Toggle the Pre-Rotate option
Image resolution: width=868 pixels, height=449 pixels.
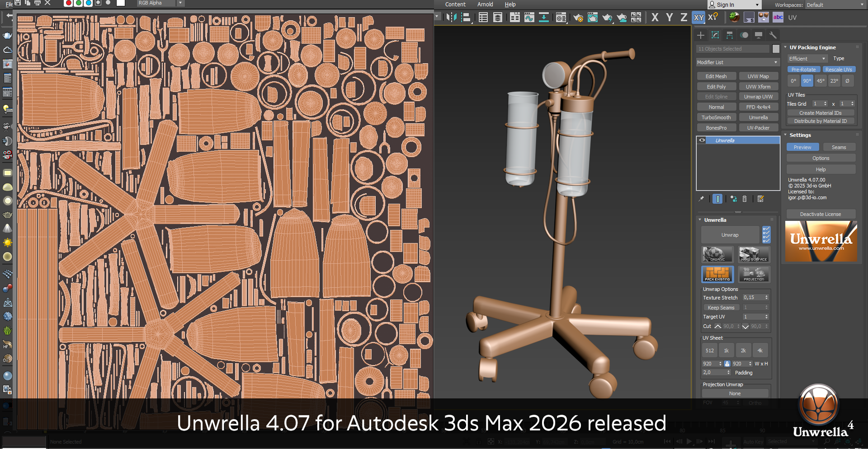[x=803, y=70]
